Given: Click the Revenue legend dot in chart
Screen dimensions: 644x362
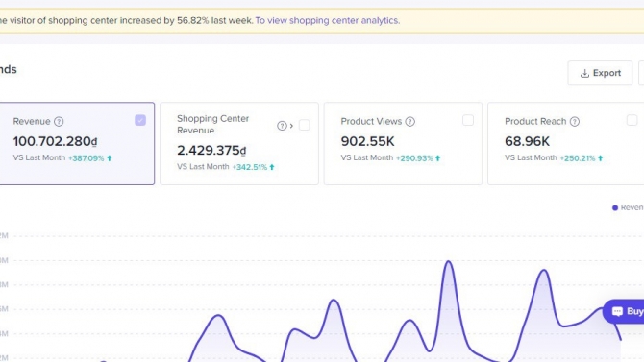Looking at the screenshot, I should (x=615, y=208).
